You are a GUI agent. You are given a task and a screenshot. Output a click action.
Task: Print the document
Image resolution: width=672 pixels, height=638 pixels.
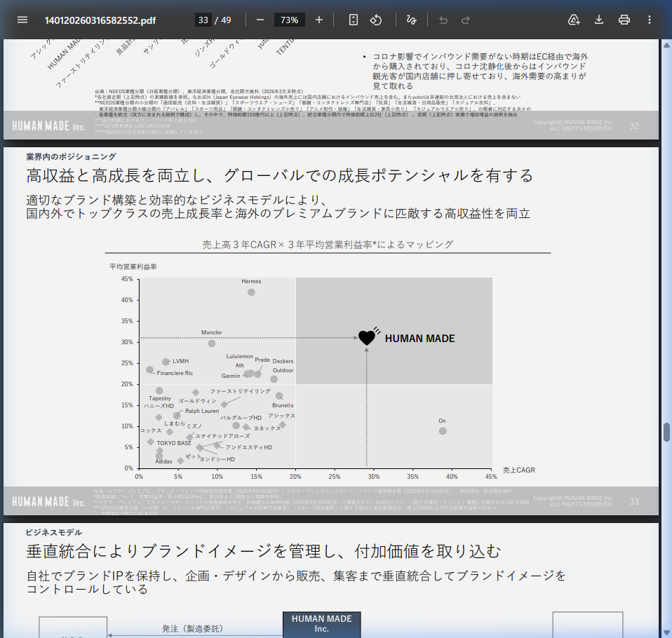click(x=624, y=20)
